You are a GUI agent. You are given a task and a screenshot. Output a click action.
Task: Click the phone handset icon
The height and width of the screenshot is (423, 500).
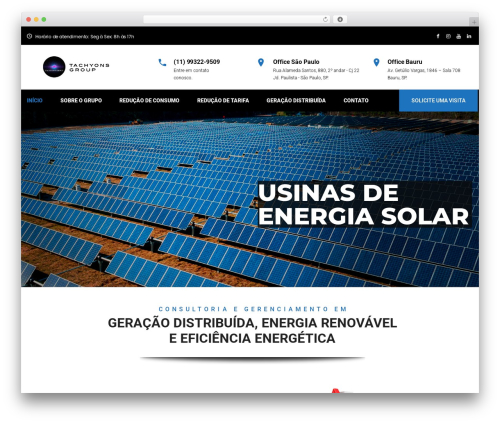[x=162, y=62]
